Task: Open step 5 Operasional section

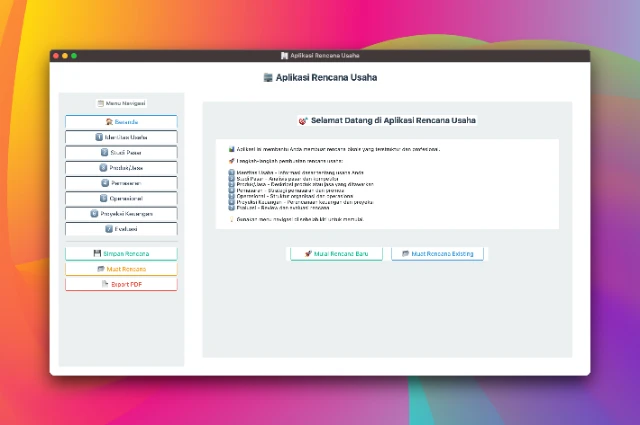Action: [x=121, y=198]
